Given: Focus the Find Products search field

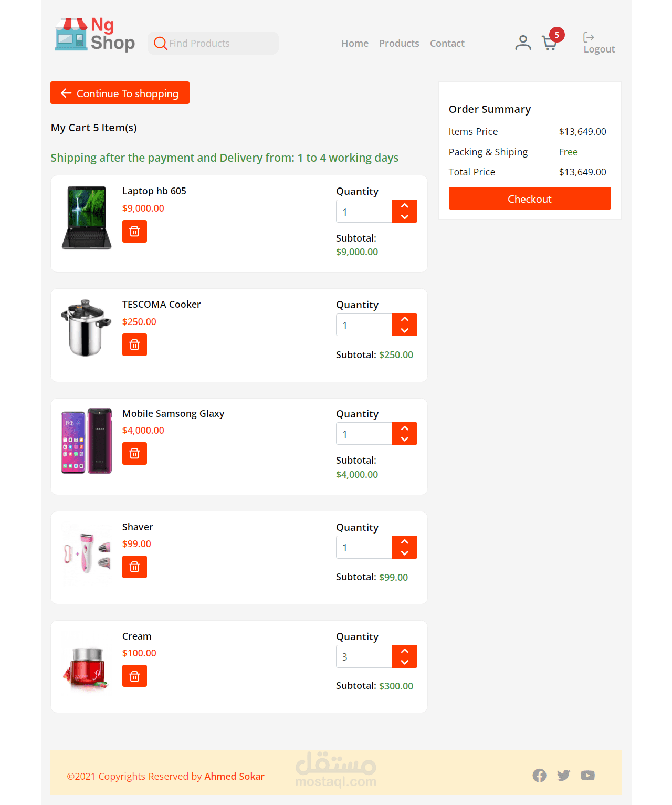Looking at the screenshot, I should pos(220,44).
